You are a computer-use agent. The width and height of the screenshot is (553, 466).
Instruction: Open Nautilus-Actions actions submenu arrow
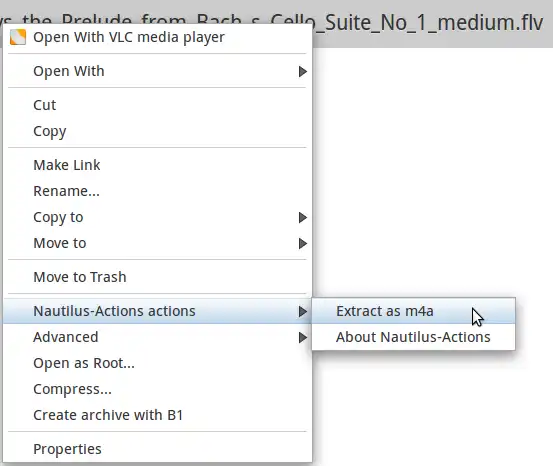click(303, 311)
